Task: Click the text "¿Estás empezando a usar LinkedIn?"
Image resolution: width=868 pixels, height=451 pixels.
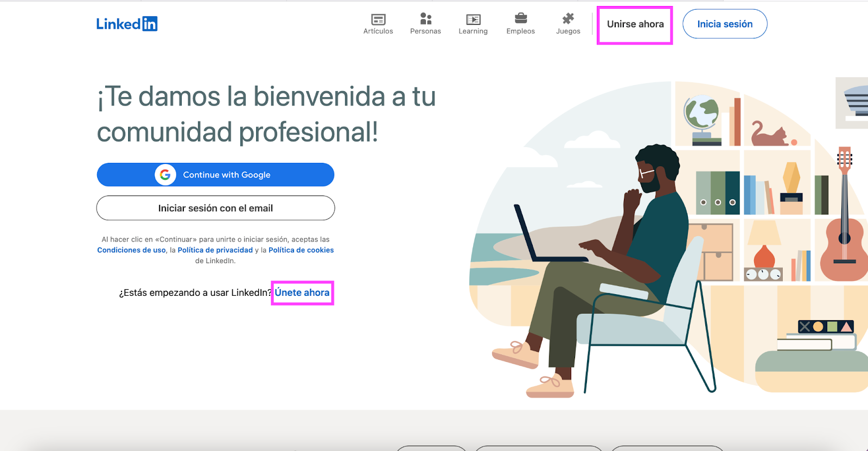Action: point(195,293)
